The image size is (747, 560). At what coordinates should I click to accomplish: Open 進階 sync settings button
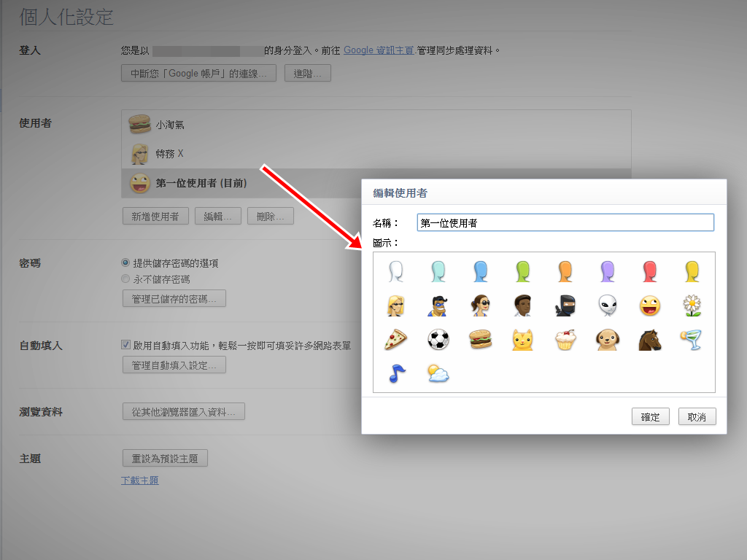[307, 74]
